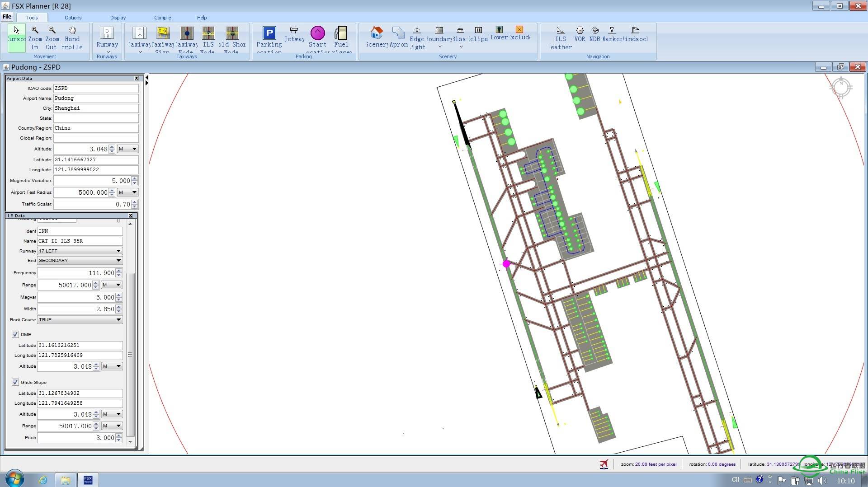Open Internet Explorer from taskbar
The width and height of the screenshot is (868, 487).
(43, 480)
